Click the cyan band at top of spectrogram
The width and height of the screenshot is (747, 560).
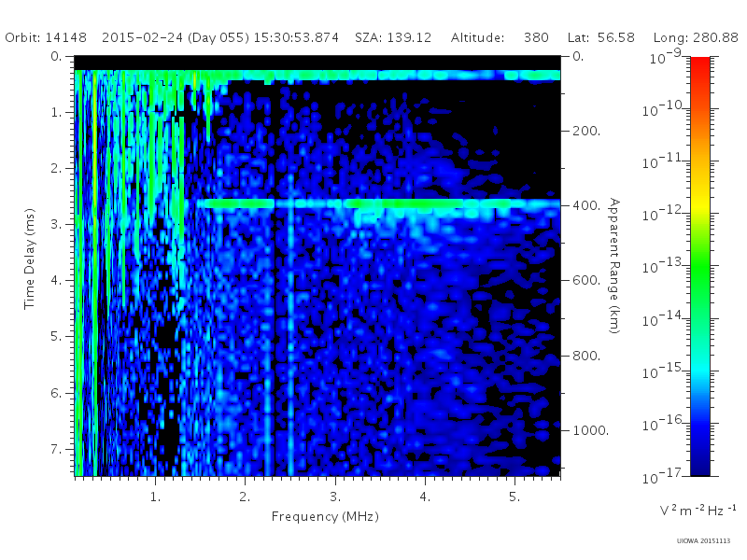[x=317, y=76]
